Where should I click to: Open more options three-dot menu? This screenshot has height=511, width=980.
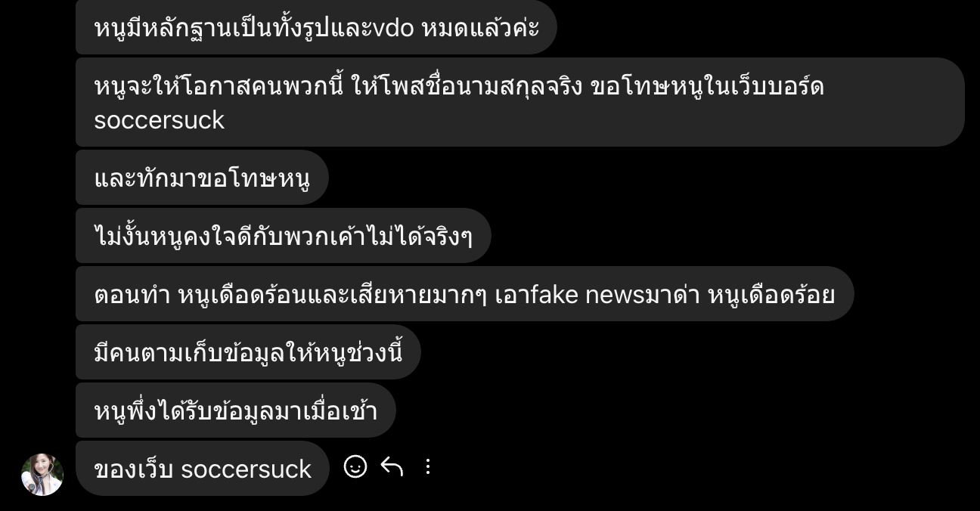coord(428,466)
